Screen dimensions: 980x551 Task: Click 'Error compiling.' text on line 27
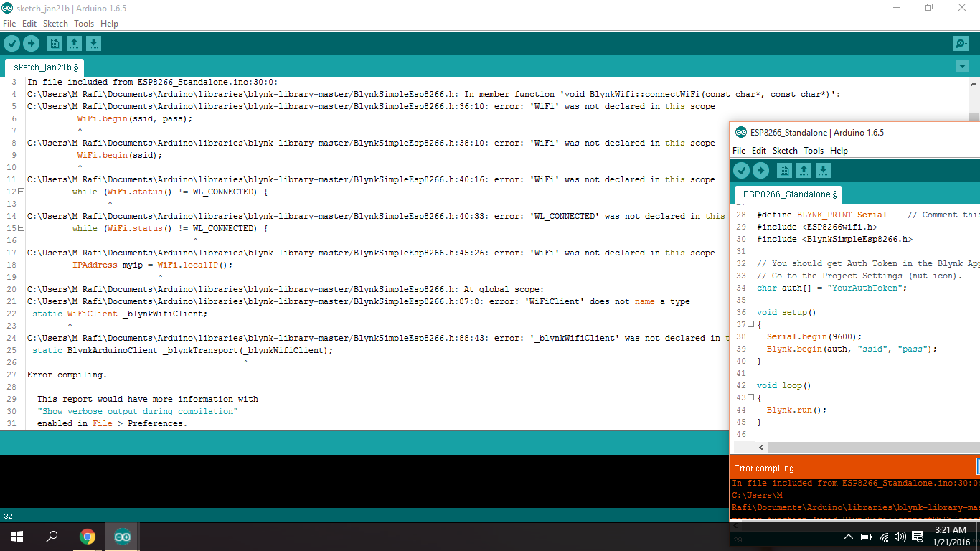tap(67, 375)
